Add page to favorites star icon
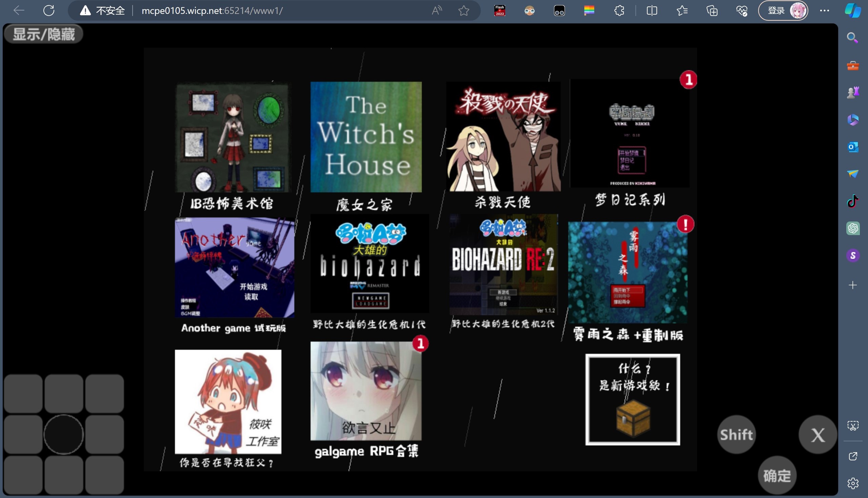The width and height of the screenshot is (868, 498). point(463,11)
